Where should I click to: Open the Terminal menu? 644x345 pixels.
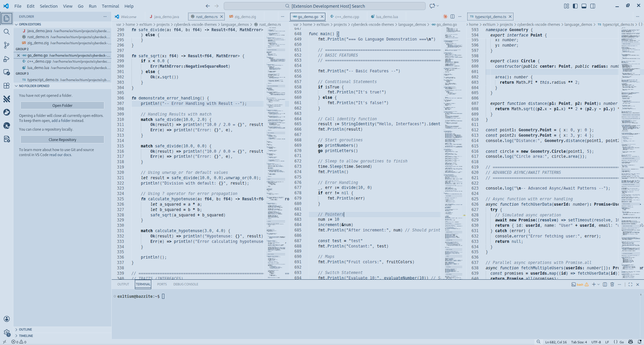click(110, 6)
